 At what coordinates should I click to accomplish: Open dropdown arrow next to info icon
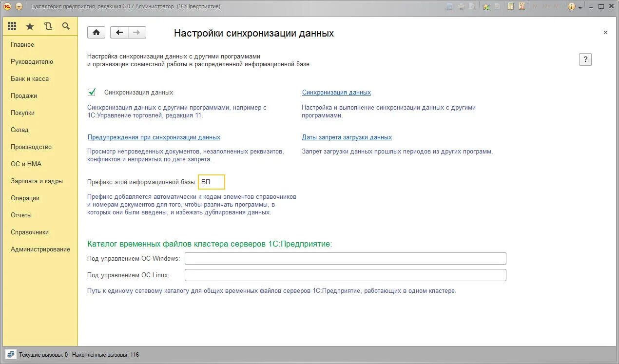point(580,7)
